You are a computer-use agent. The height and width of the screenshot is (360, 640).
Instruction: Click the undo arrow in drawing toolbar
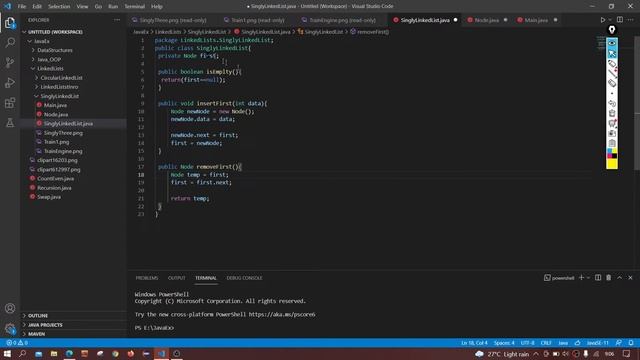(x=612, y=103)
